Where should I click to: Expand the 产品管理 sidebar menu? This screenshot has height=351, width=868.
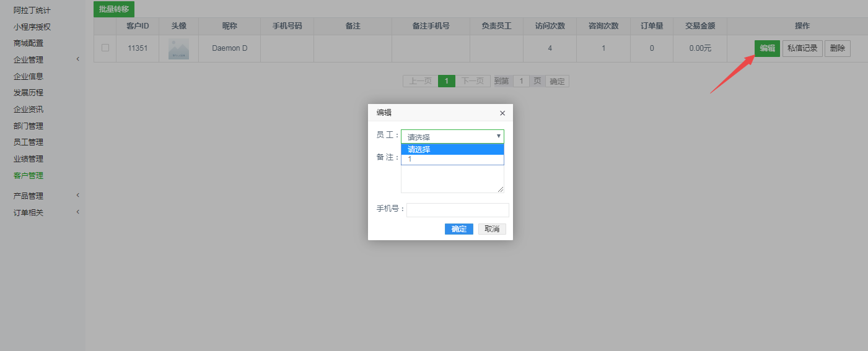[28, 196]
